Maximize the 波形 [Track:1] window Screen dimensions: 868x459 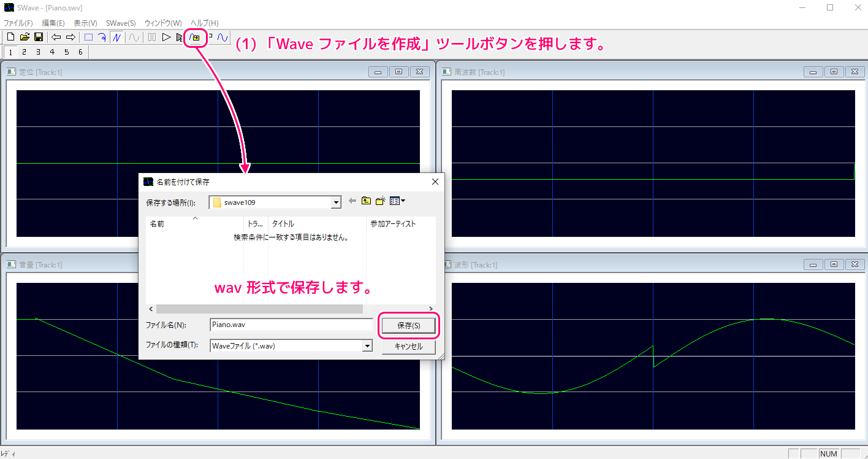point(834,264)
